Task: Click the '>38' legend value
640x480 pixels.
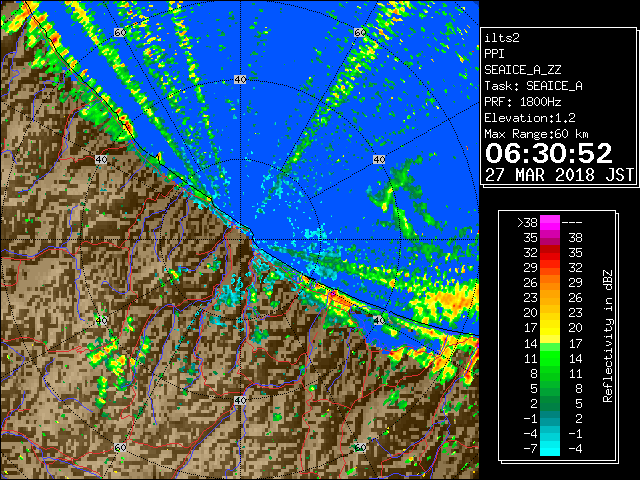Action: pos(527,223)
